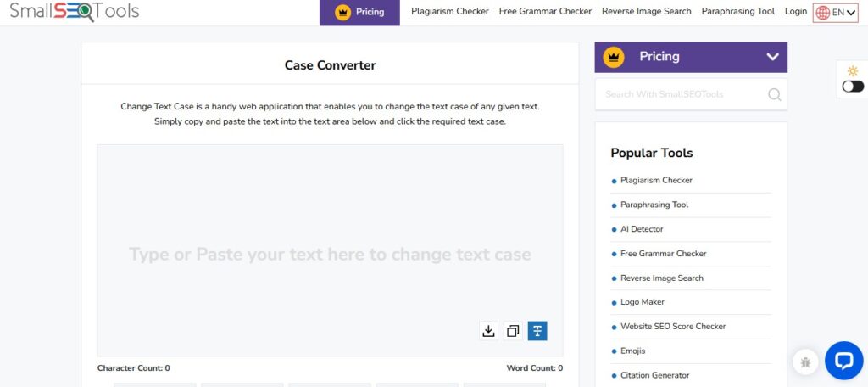The image size is (868, 387).
Task: Go to Free Grammar Checker in top menu
Action: pyautogui.click(x=545, y=12)
